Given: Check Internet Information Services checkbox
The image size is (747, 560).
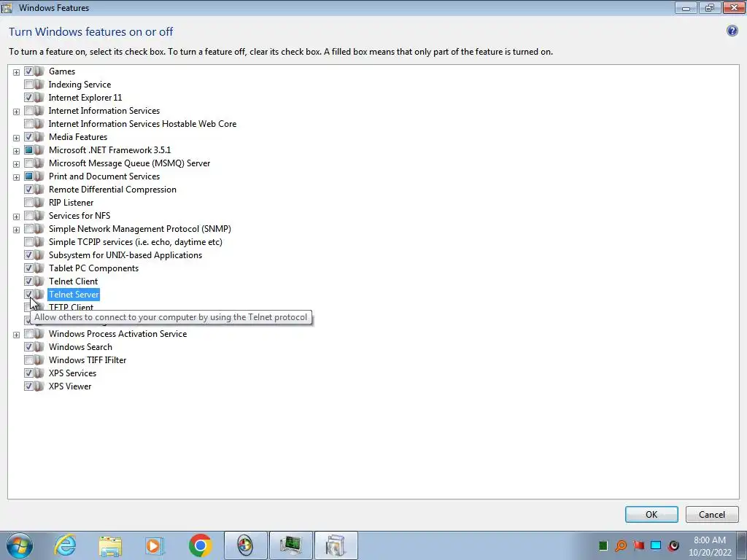Looking at the screenshot, I should tap(28, 111).
